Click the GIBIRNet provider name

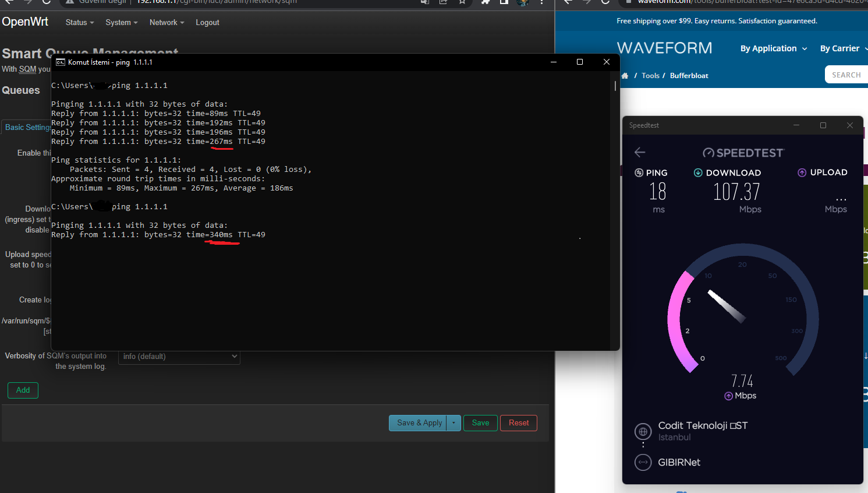pyautogui.click(x=679, y=462)
